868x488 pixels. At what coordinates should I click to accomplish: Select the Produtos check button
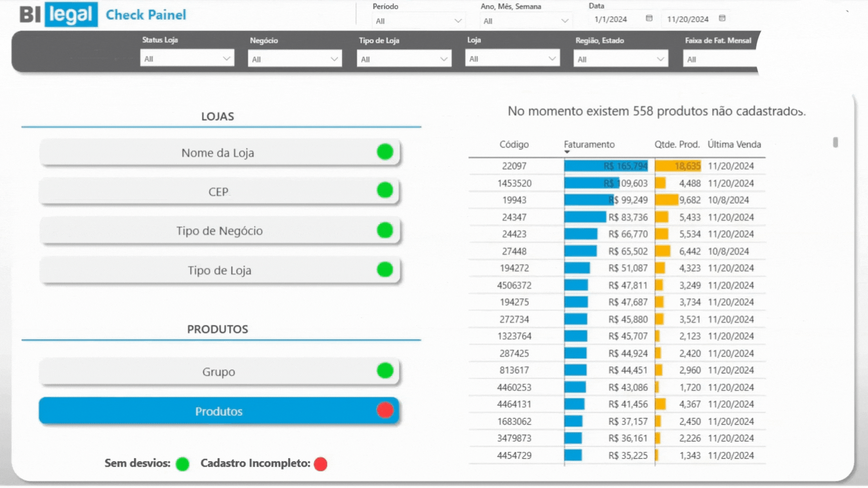[219, 411]
